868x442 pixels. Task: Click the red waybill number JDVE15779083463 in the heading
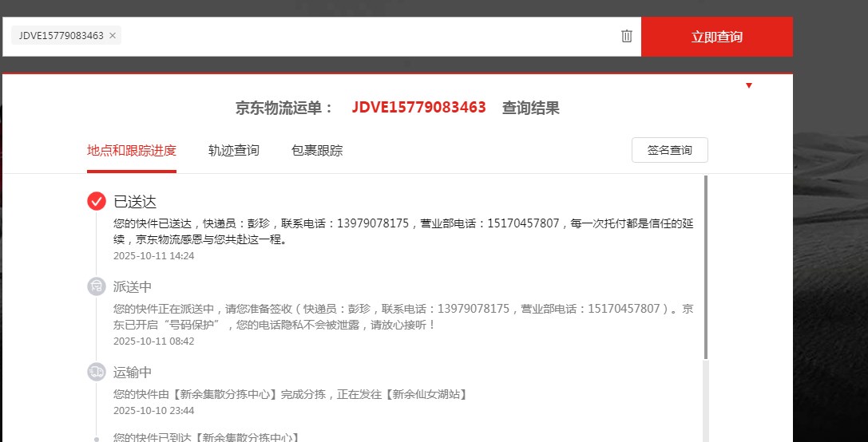pyautogui.click(x=418, y=108)
